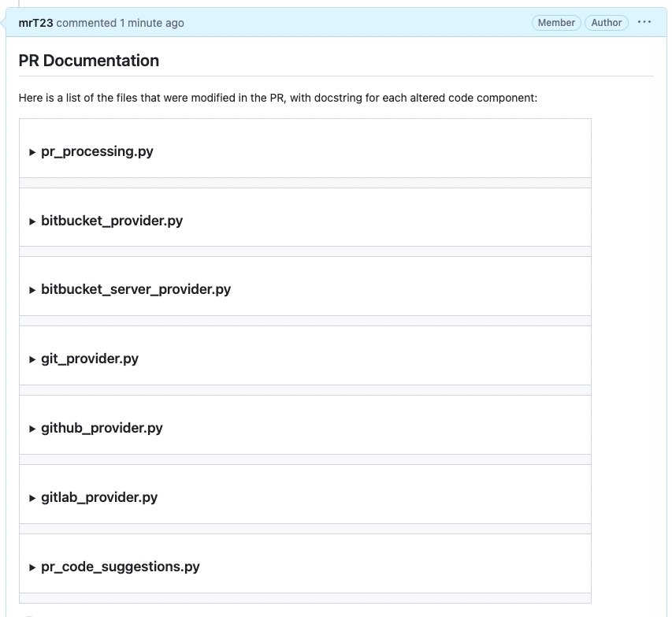This screenshot has height=617, width=672.
Task: Click the Member badge
Action: coord(556,23)
